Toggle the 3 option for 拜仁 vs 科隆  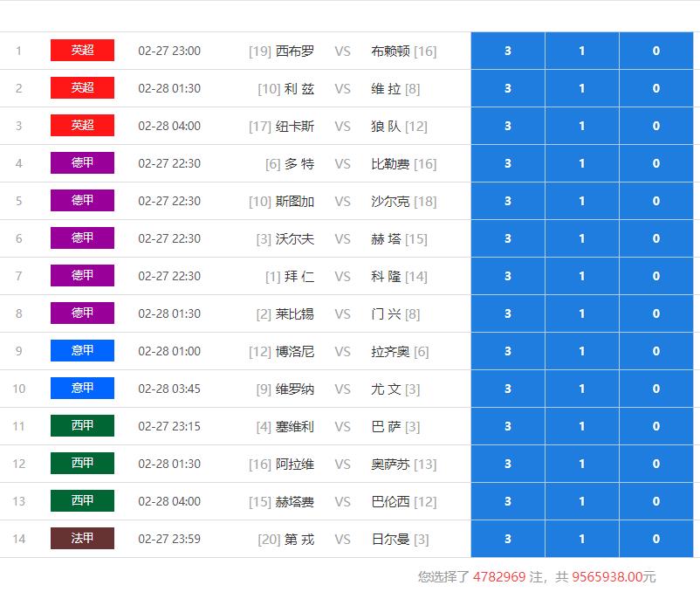coord(508,276)
